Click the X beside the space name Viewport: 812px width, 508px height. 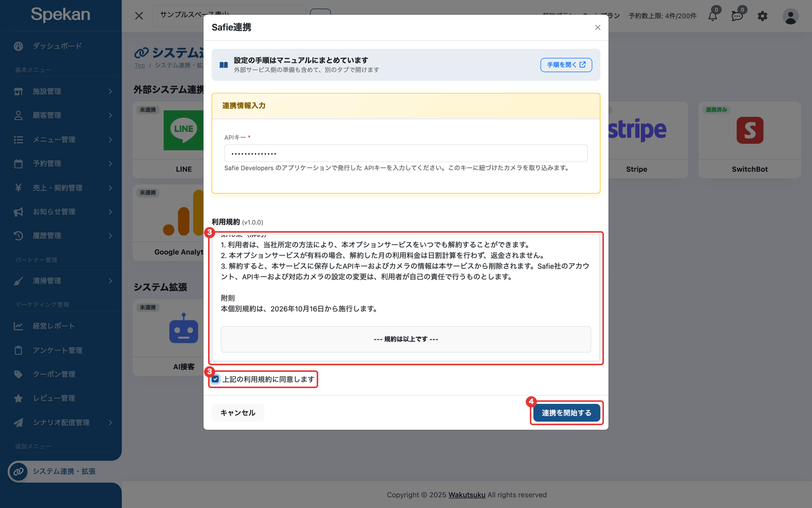pyautogui.click(x=139, y=16)
